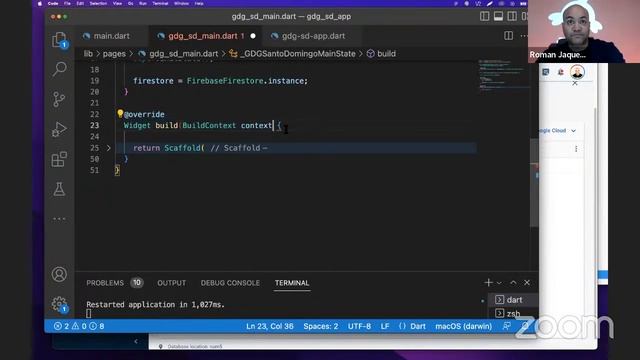The width and height of the screenshot is (640, 360).
Task: Select the dart terminal entry
Action: point(514,300)
